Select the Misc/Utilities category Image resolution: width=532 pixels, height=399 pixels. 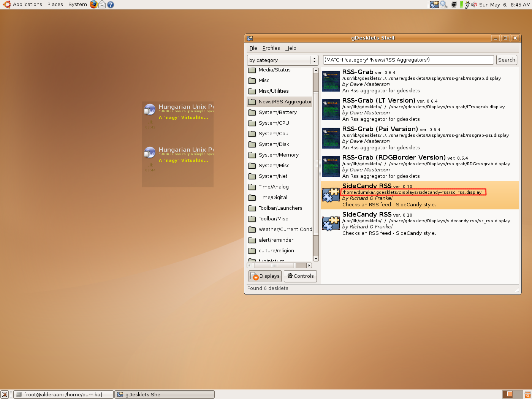coord(280,91)
